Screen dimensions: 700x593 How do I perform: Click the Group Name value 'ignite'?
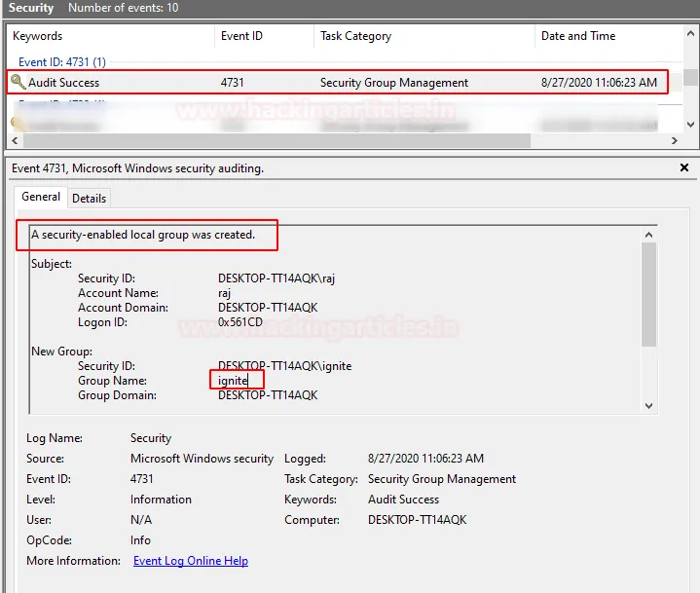pyautogui.click(x=234, y=381)
